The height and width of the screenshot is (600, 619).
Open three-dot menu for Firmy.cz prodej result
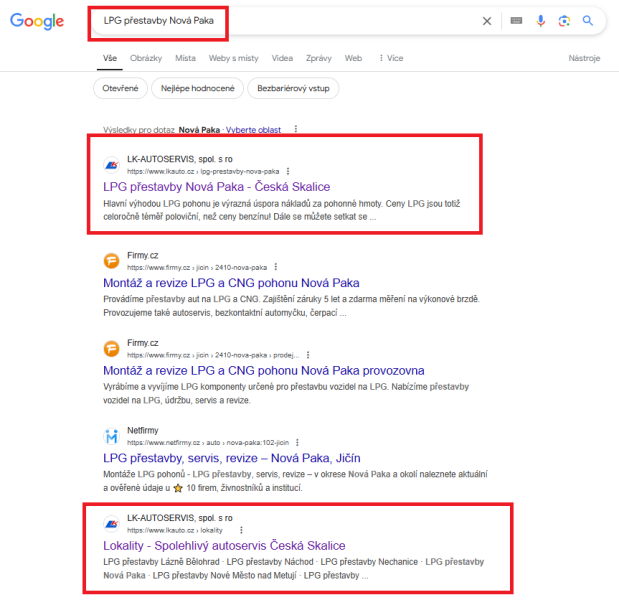pyautogui.click(x=308, y=355)
